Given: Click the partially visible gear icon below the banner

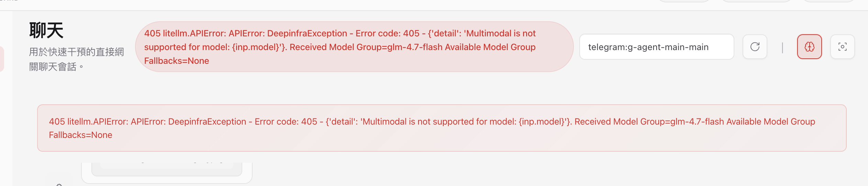Looking at the screenshot, I should tap(59, 184).
